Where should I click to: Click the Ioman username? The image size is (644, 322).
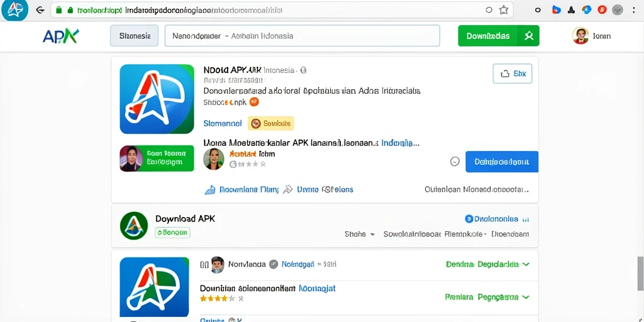click(x=602, y=36)
